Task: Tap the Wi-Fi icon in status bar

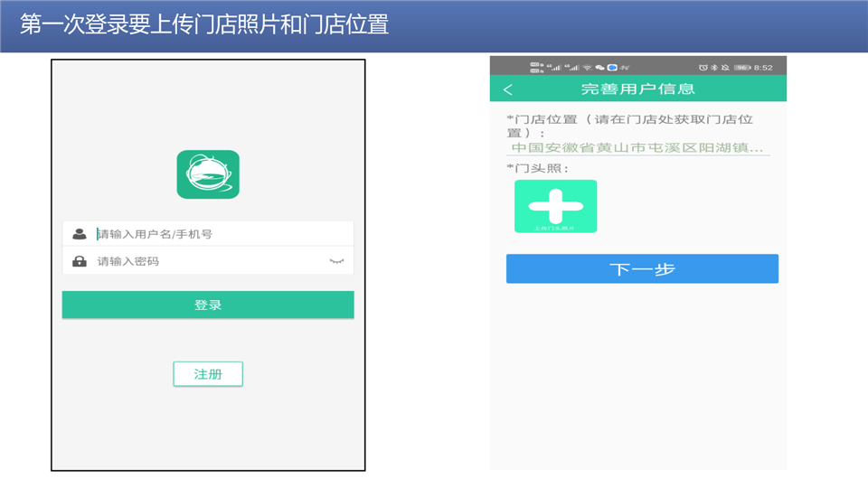Action: [587, 68]
